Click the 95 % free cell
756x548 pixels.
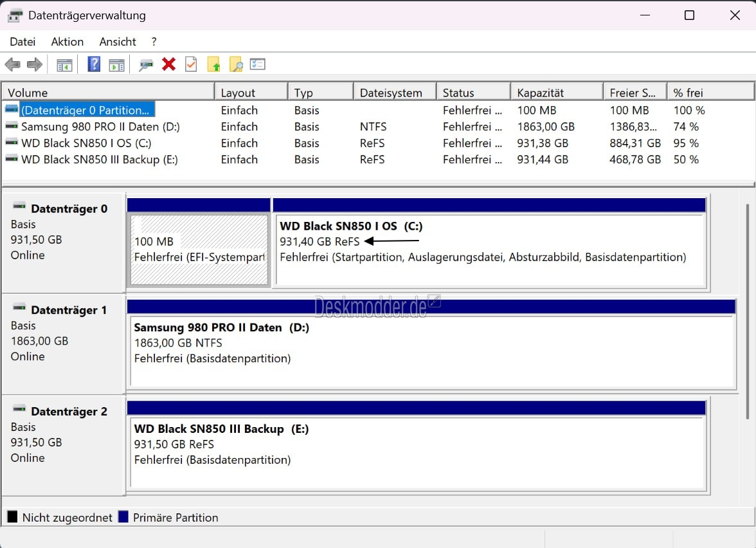click(x=686, y=143)
